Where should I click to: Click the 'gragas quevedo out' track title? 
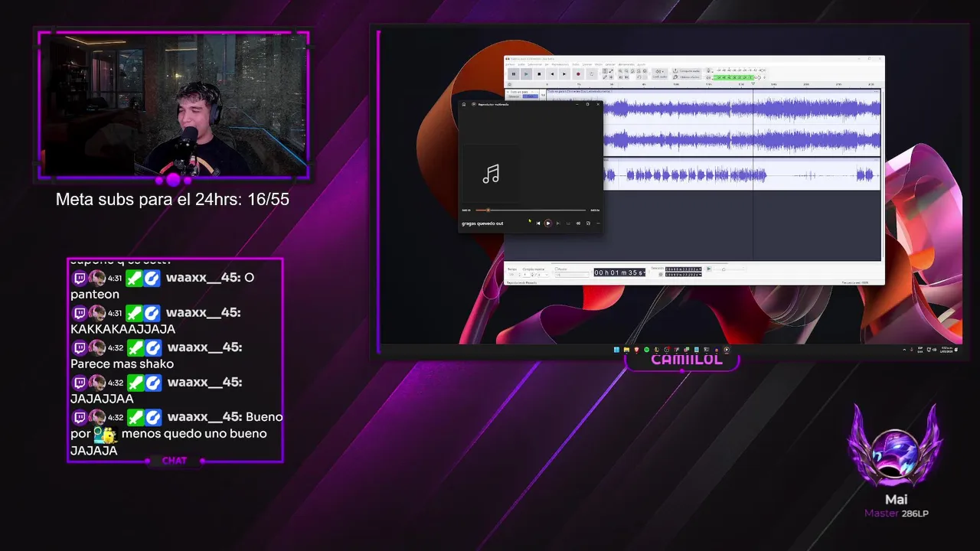482,223
